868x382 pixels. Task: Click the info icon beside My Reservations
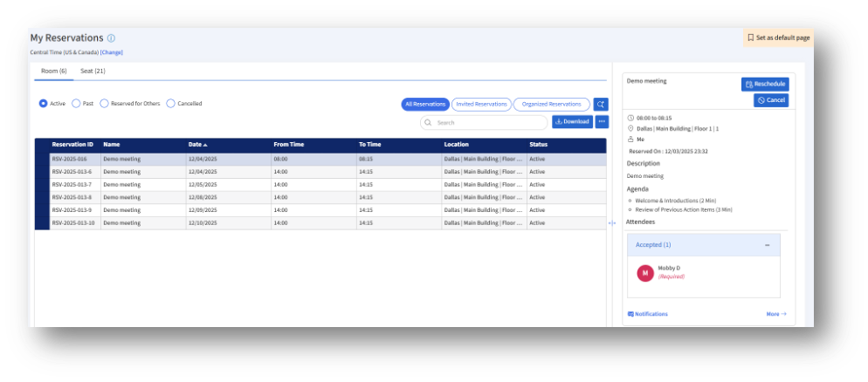tap(111, 38)
